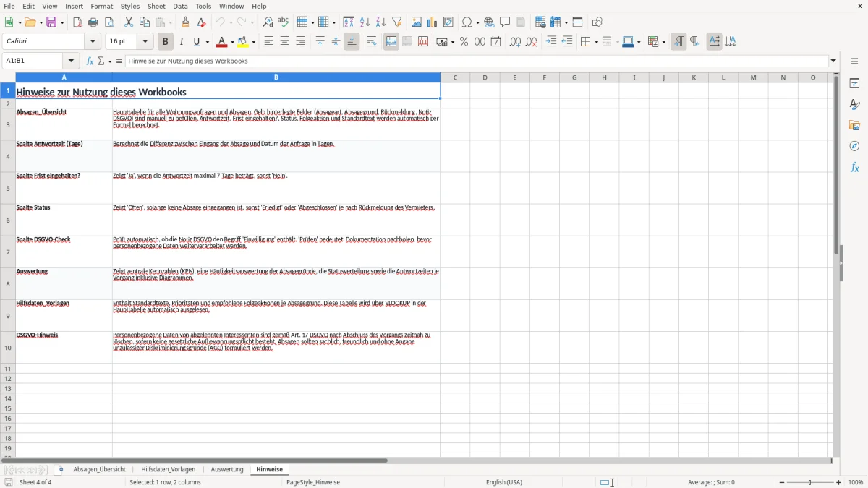Screen dimensions: 868x488
Task: Open the sidebar Gallery panel
Action: click(854, 126)
